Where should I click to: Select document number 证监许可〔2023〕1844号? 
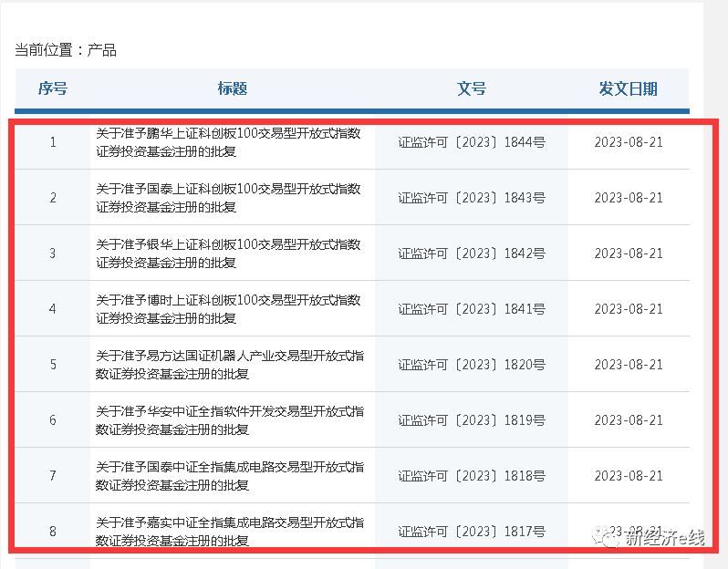tap(472, 142)
